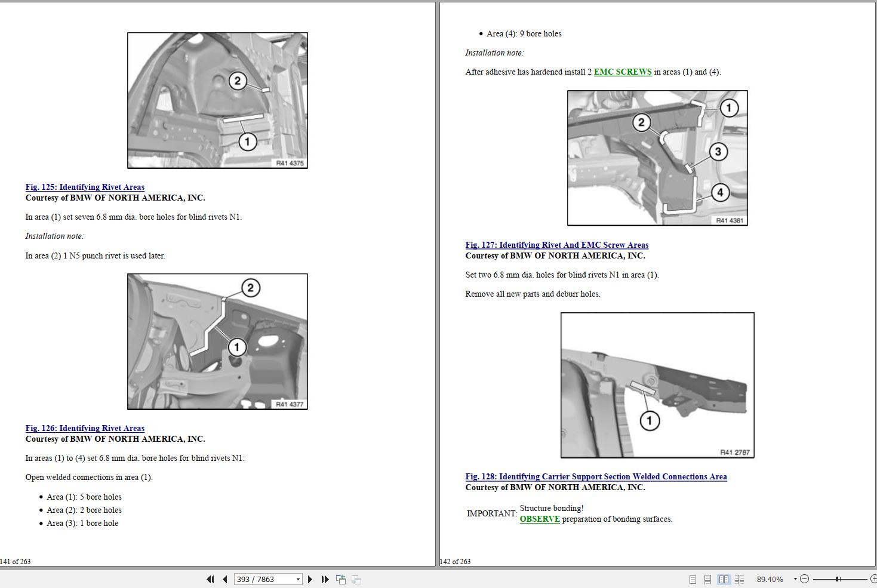Open the zoom percentage dropdown arrow
The width and height of the screenshot is (877, 588).
(x=795, y=579)
